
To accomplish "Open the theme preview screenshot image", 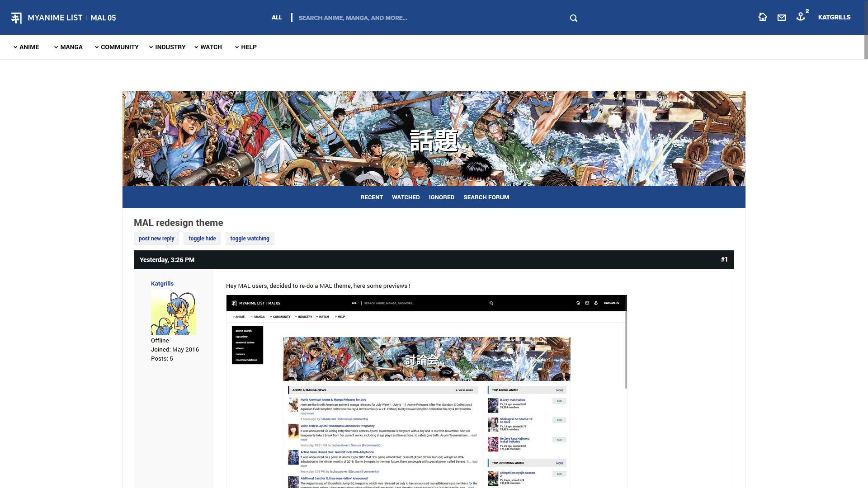I will point(426,391).
